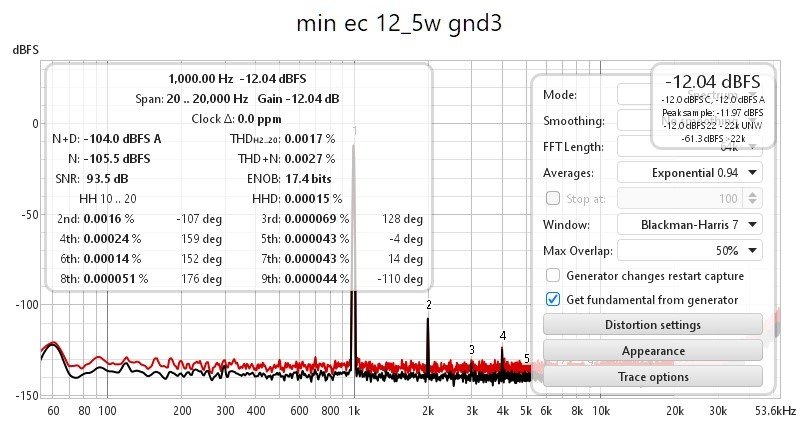Toggle Generator changes restart capture

[x=553, y=276]
